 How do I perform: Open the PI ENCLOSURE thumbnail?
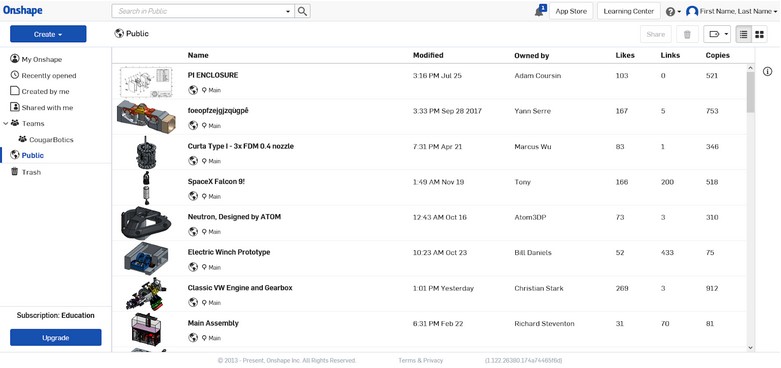[146, 82]
